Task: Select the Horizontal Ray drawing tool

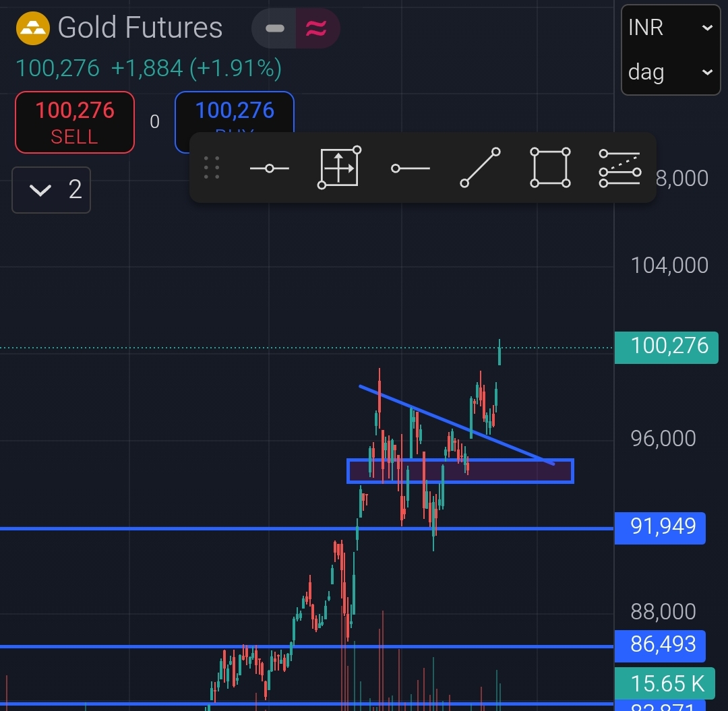Action: tap(410, 168)
